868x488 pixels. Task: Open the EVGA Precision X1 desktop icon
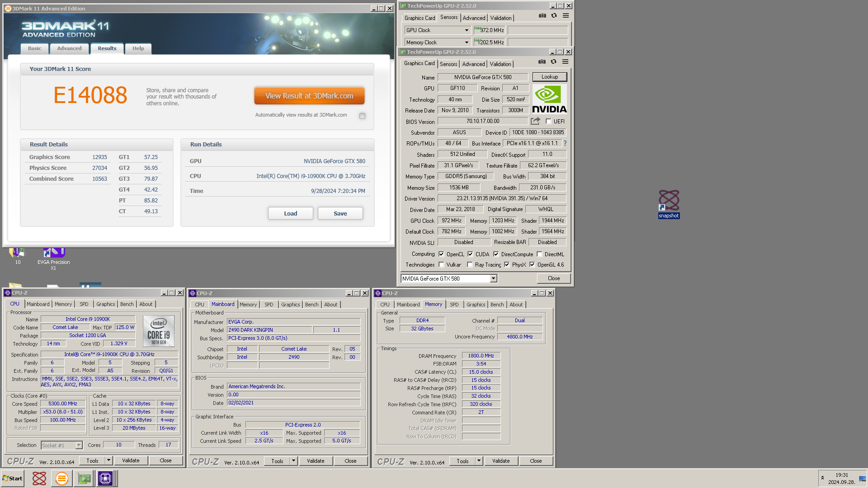(x=53, y=258)
